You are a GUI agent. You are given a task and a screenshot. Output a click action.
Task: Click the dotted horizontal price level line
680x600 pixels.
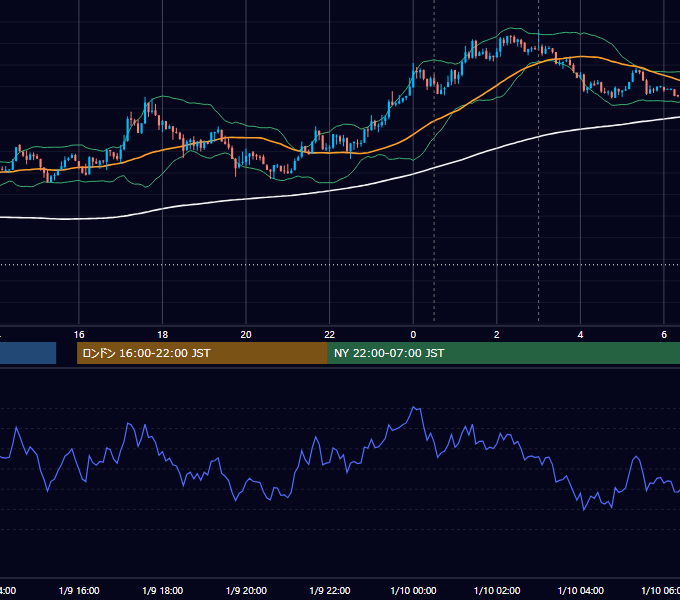pos(340,264)
